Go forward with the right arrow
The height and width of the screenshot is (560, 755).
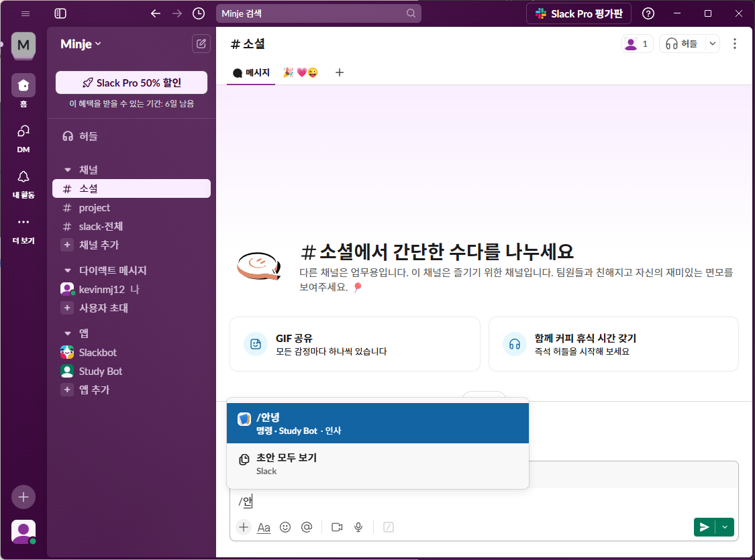coord(177,13)
